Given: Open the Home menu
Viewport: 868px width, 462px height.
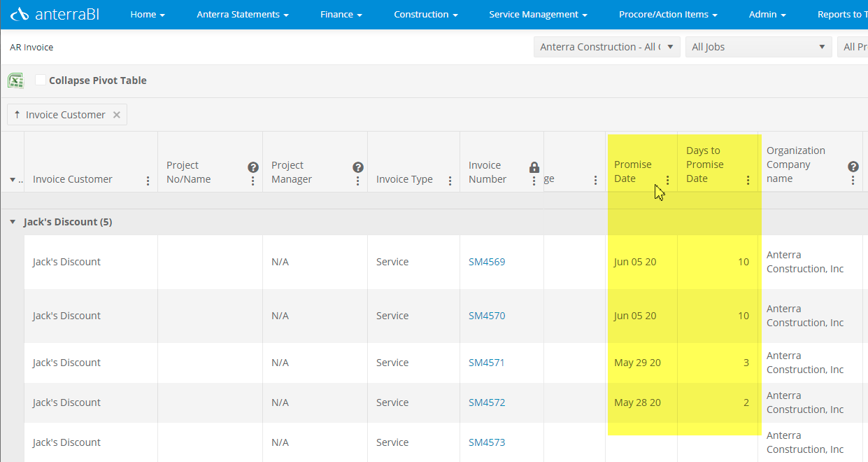Looking at the screenshot, I should click(x=148, y=14).
